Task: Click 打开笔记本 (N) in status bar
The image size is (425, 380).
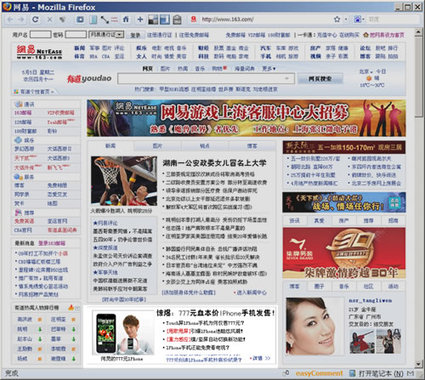Action: (381, 373)
